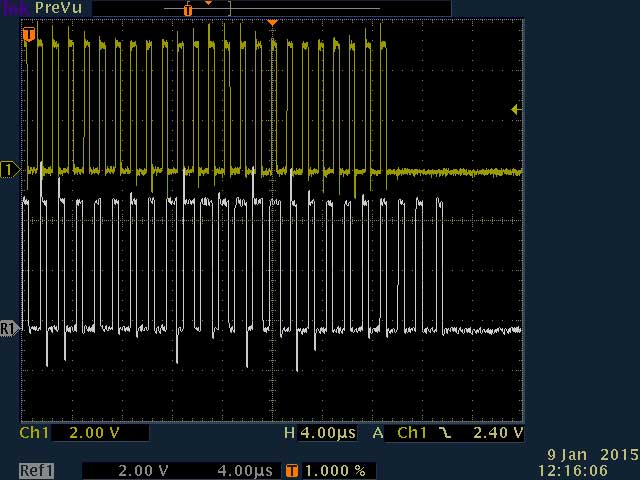Click the PreVu acquisition status label

click(55, 8)
